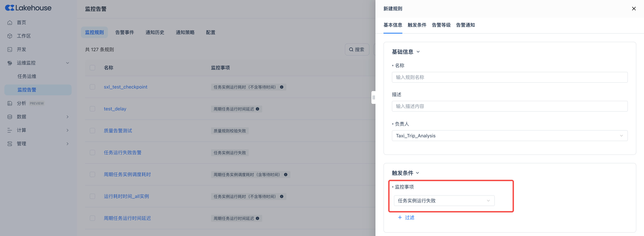Open the 监控事项 monitor item dropdown
Image resolution: width=644 pixels, height=236 pixels.
[444, 201]
